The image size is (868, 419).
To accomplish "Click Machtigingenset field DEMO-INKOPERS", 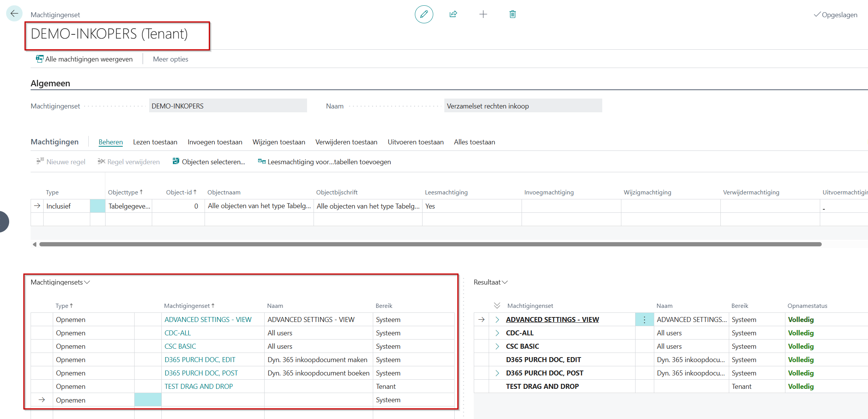I will (x=228, y=106).
